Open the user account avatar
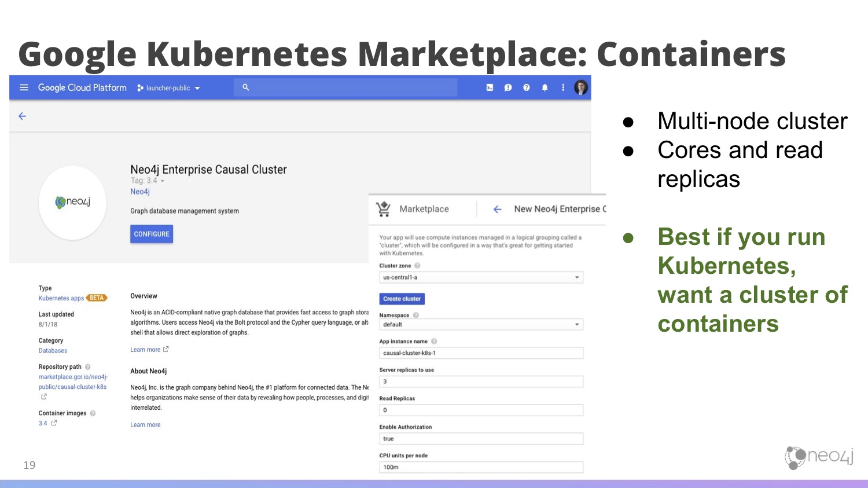Image resolution: width=868 pixels, height=488 pixels. 581,87
